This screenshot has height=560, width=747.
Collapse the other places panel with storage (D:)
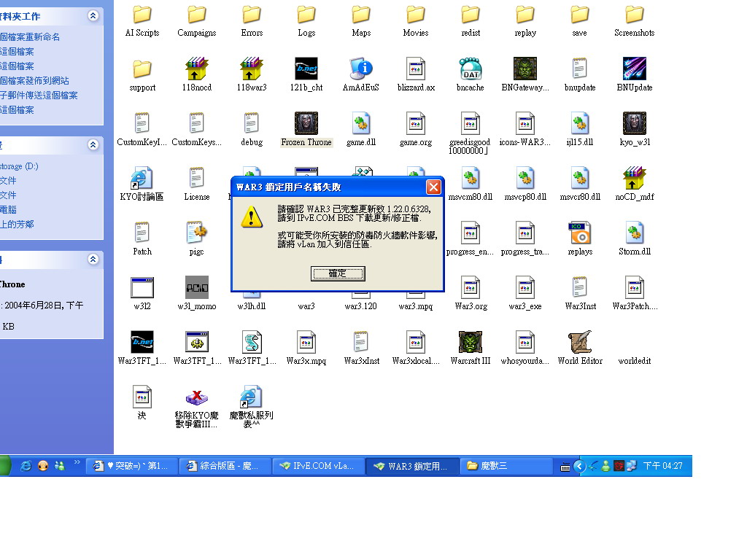tap(93, 144)
